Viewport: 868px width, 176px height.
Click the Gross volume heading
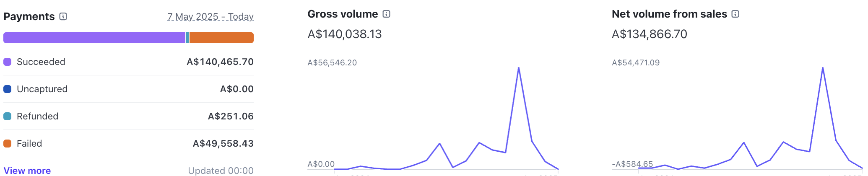pyautogui.click(x=343, y=14)
